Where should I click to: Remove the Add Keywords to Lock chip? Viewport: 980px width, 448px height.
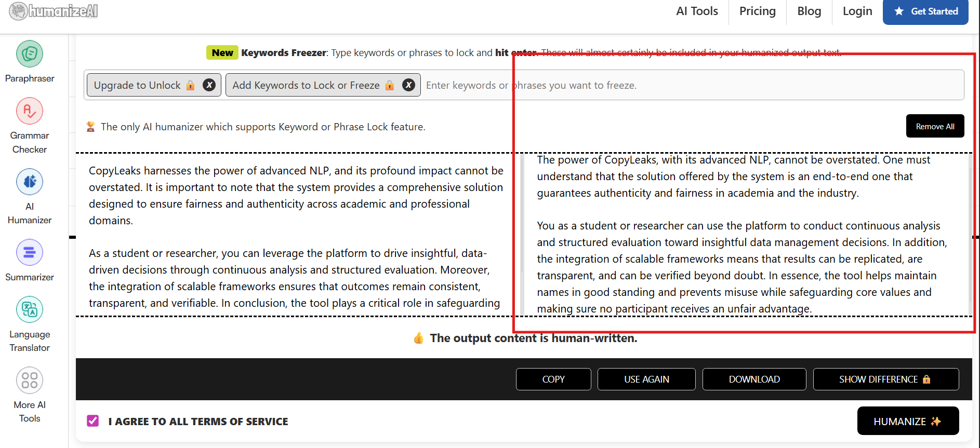409,85
